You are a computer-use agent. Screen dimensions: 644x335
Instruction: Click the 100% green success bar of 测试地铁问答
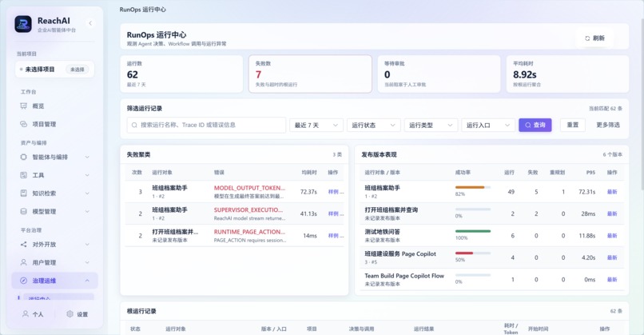tap(473, 231)
